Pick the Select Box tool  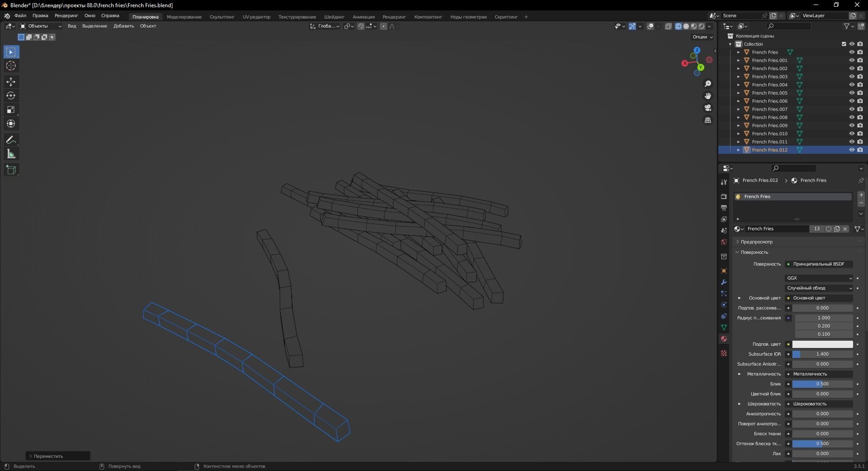click(11, 52)
